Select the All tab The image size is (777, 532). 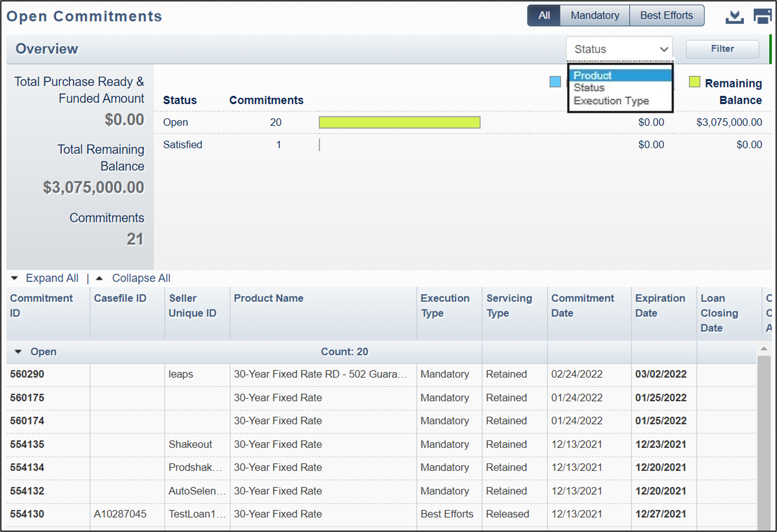point(544,15)
